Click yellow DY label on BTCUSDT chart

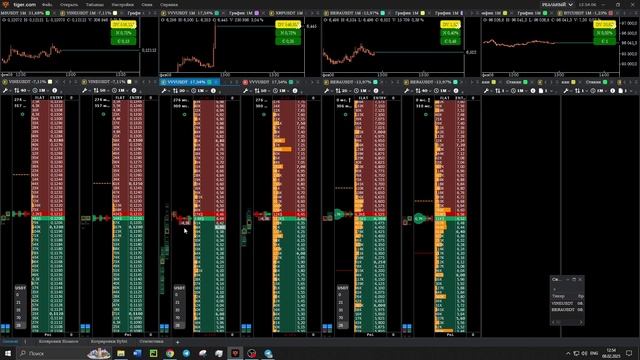coord(604,24)
